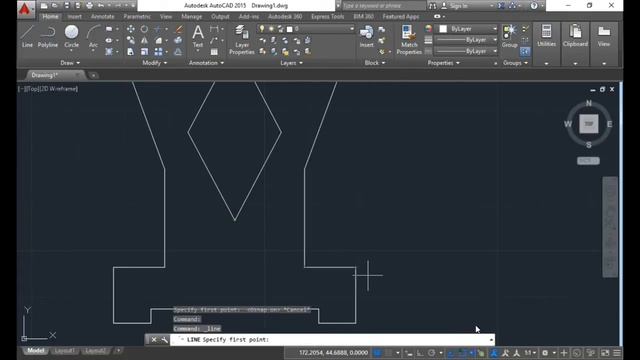Click the command line input field
640x360 pixels.
tap(332, 340)
